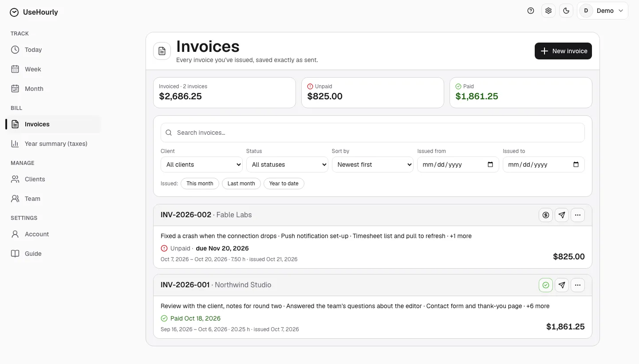Click the INV-2026-002 invoice number
The height and width of the screenshot is (364, 639).
pos(186,215)
